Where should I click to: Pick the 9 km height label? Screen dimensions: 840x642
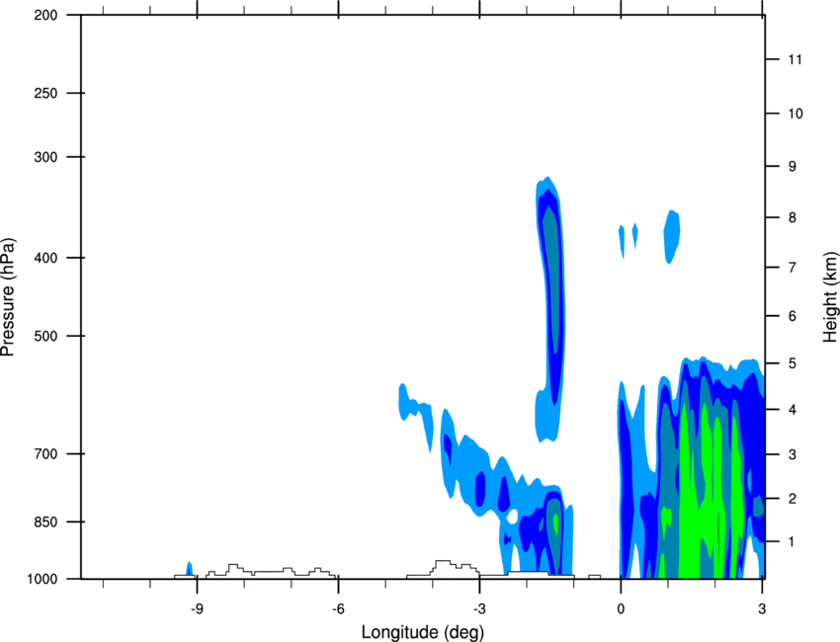[x=792, y=166]
